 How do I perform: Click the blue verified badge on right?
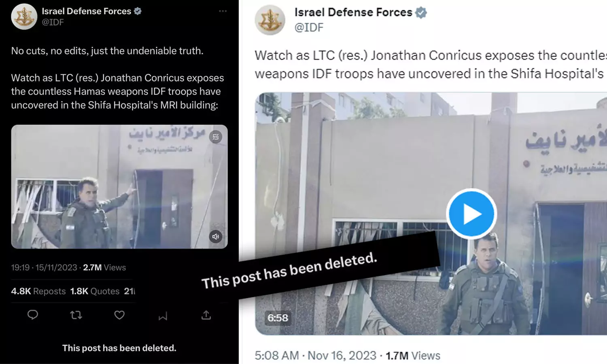(x=421, y=13)
